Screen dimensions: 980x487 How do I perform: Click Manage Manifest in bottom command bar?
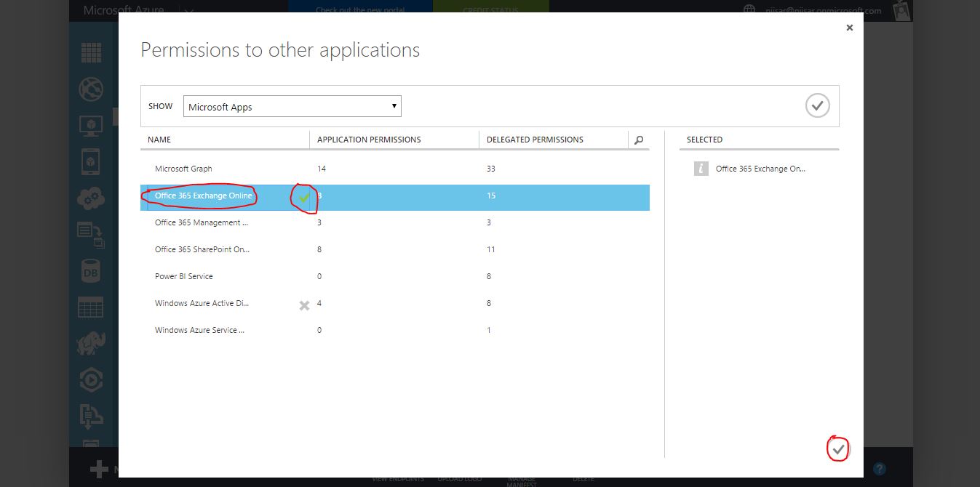(x=522, y=481)
